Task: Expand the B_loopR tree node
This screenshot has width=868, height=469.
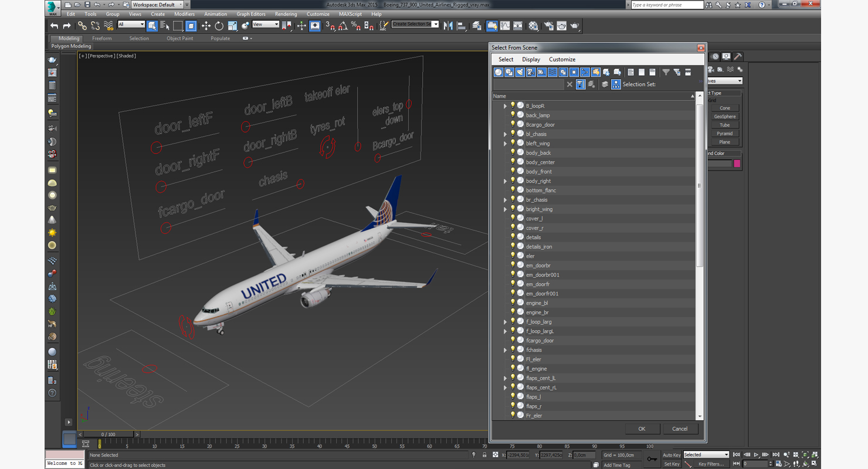Action: pyautogui.click(x=505, y=106)
